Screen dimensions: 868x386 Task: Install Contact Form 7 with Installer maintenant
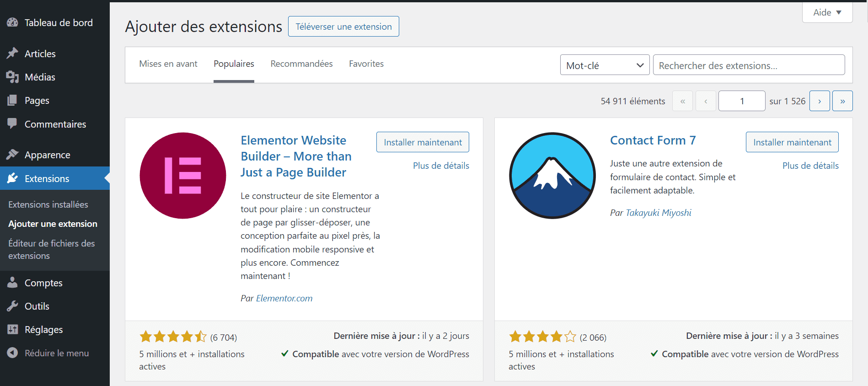coord(792,142)
